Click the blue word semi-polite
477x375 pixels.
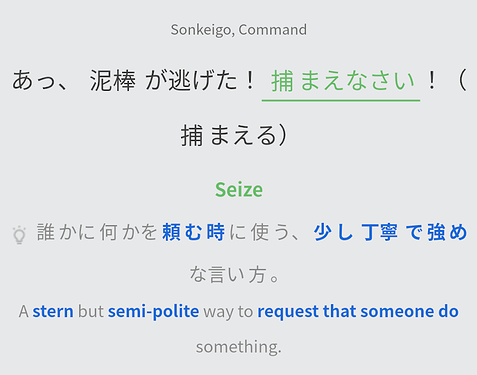(153, 311)
